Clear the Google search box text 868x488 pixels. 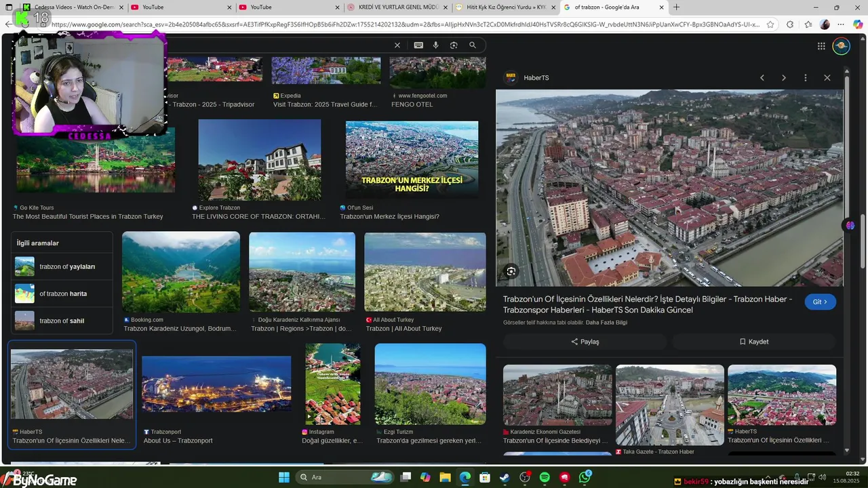(397, 45)
